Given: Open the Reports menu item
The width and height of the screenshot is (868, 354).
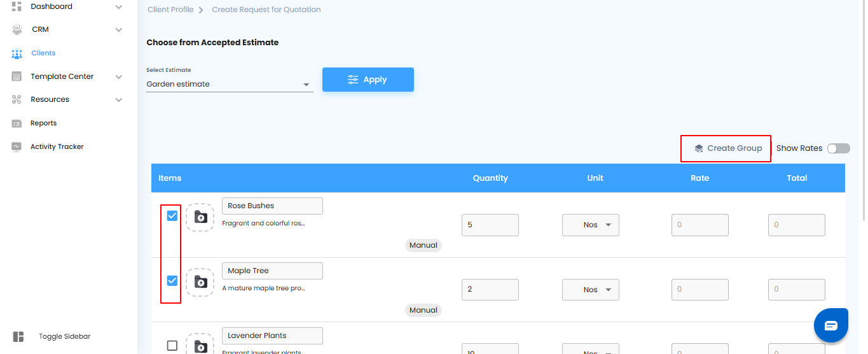Looking at the screenshot, I should (43, 124).
